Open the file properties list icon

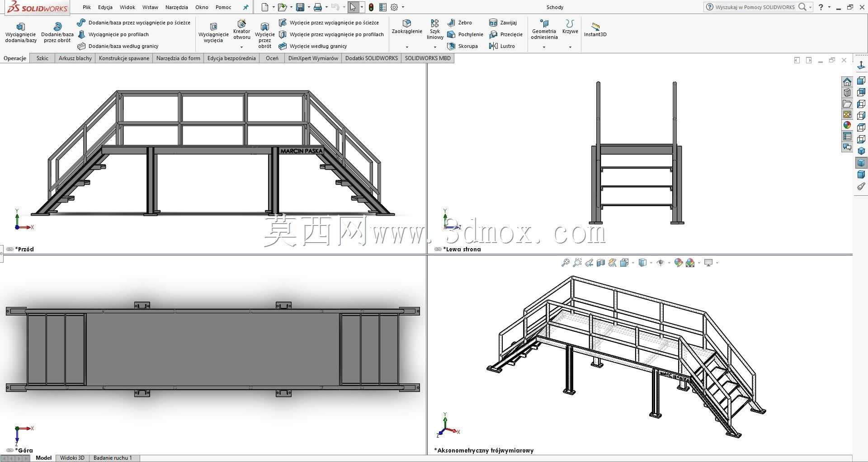(x=383, y=7)
